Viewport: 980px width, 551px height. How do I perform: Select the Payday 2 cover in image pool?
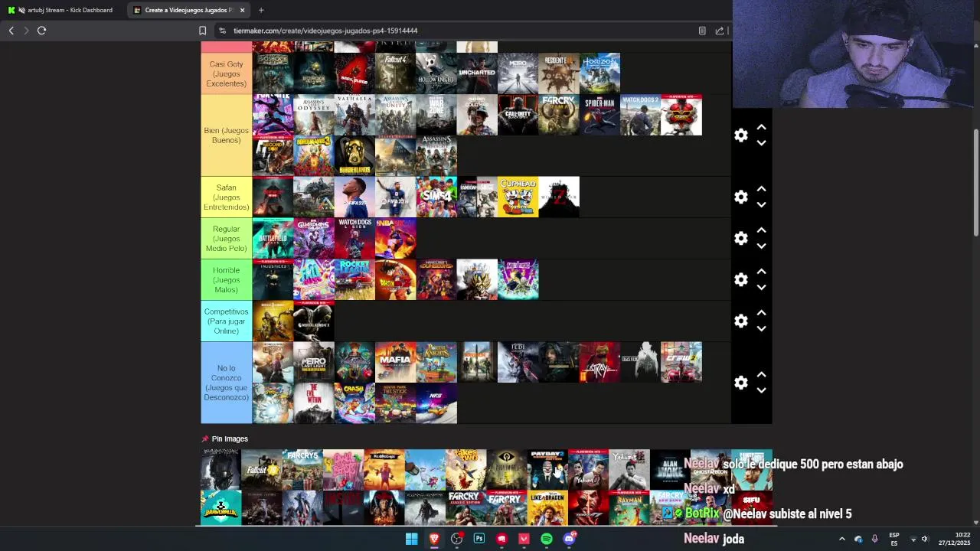pos(547,470)
